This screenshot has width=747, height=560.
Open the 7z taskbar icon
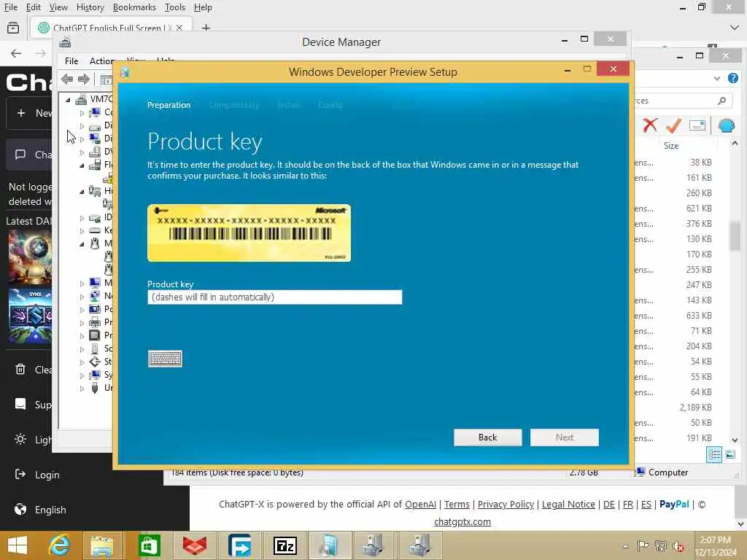[285, 545]
